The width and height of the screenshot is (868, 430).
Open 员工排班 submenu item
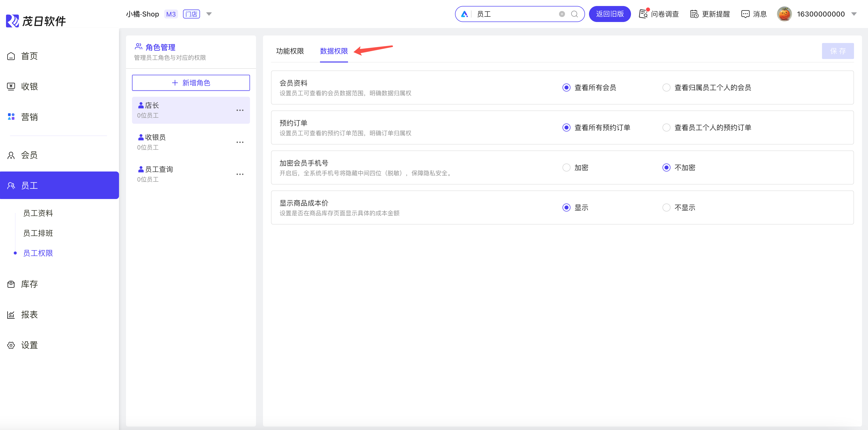[x=38, y=233]
